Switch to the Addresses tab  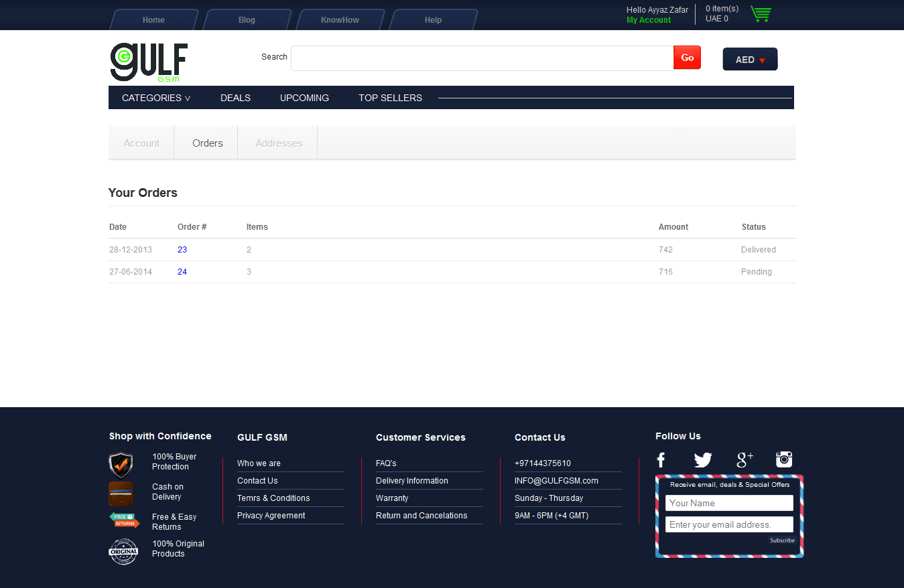point(279,143)
